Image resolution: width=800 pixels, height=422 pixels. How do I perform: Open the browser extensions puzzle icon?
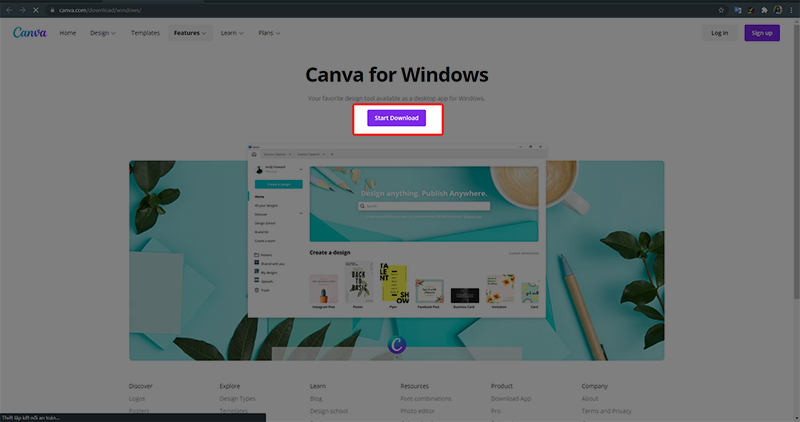(764, 9)
